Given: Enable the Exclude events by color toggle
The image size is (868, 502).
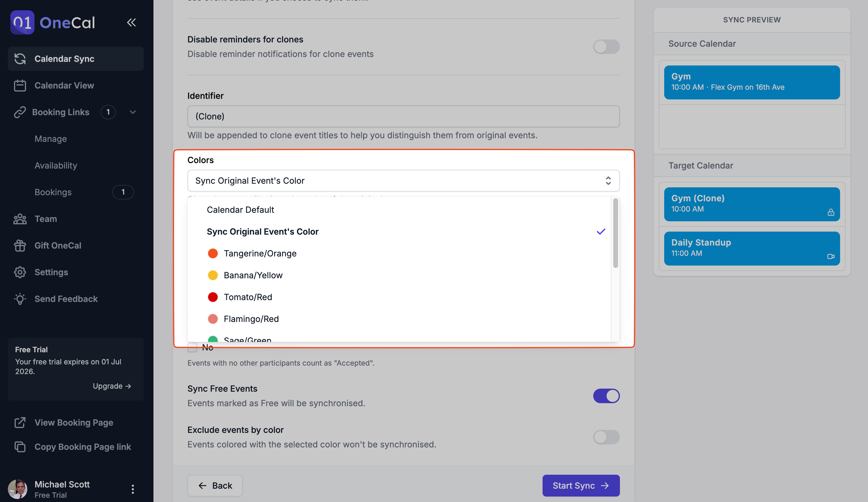Looking at the screenshot, I should coord(606,437).
